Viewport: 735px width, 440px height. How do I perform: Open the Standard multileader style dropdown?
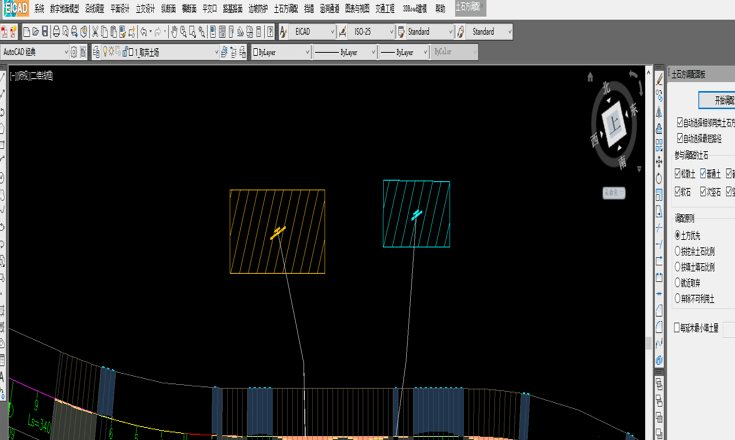tap(509, 32)
